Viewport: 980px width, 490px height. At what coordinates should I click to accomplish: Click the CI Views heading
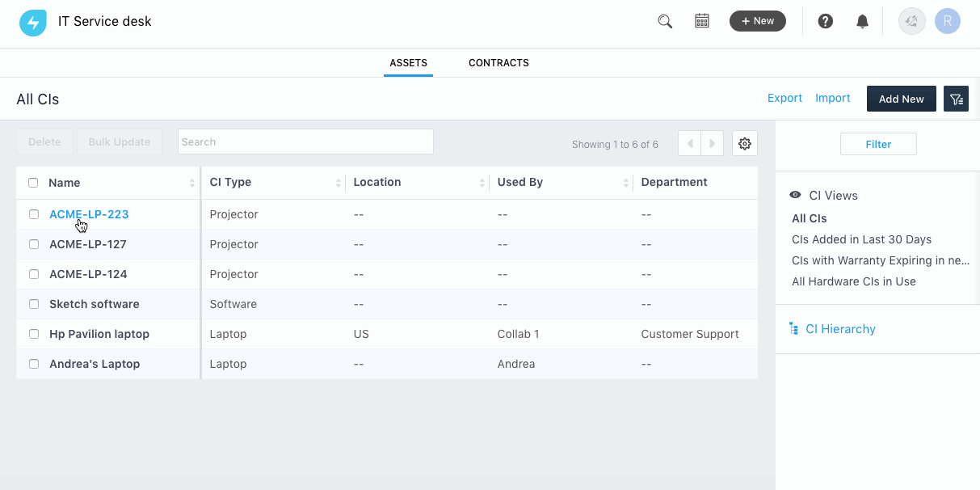tap(833, 195)
